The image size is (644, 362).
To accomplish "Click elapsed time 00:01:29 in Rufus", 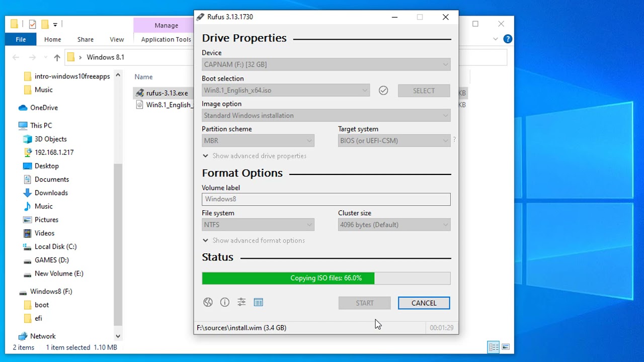I will (441, 328).
